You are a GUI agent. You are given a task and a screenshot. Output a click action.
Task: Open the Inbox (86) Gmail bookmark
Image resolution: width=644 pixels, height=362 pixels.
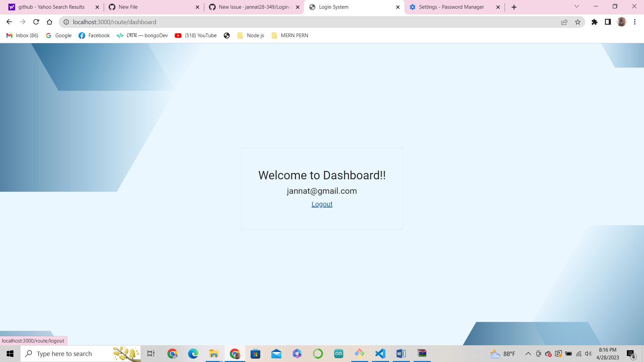pyautogui.click(x=22, y=36)
